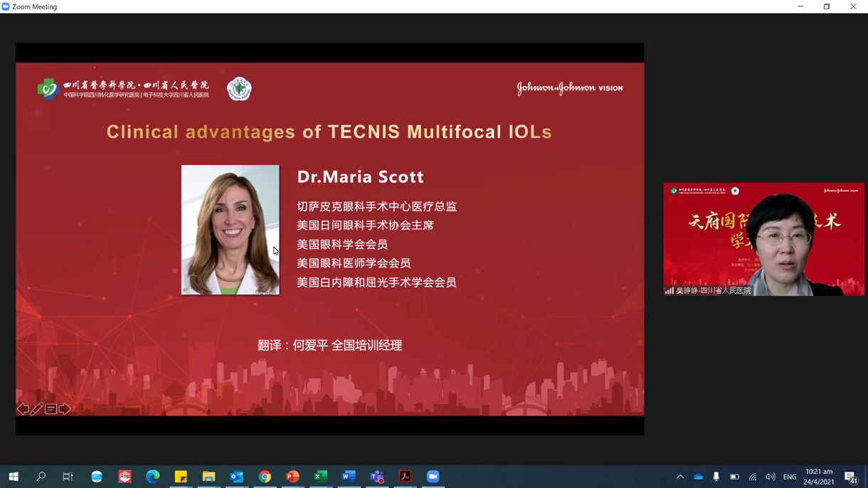Switch to Word on the taskbar
The height and width of the screenshot is (488, 868).
tap(349, 477)
